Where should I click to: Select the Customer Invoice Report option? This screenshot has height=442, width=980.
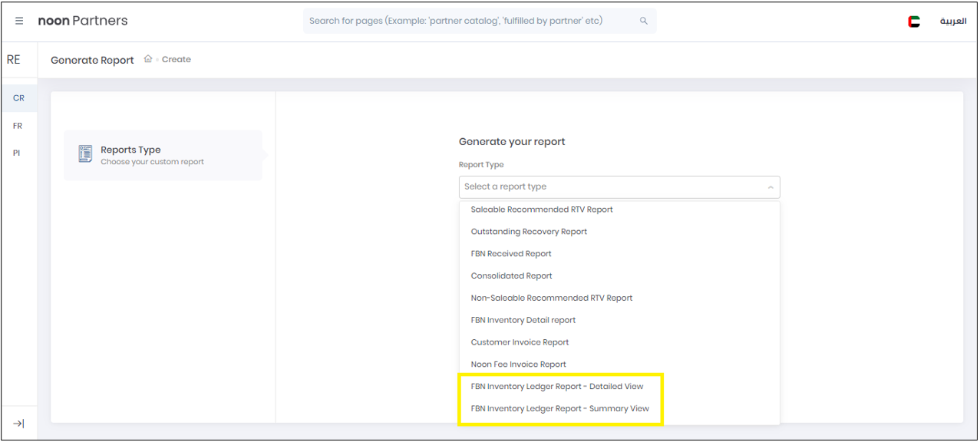pos(520,341)
